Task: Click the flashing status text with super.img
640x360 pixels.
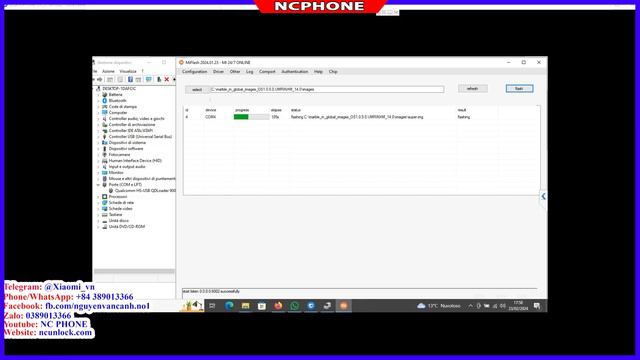Action: pyautogui.click(x=357, y=117)
